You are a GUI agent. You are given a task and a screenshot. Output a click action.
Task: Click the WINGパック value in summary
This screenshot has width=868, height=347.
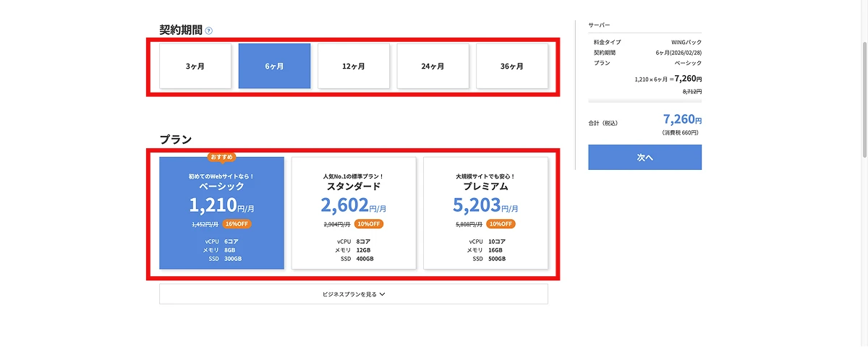click(686, 43)
